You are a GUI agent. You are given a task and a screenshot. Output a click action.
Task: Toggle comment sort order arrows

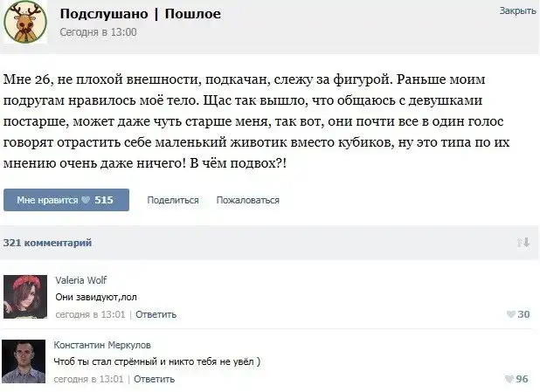click(523, 243)
